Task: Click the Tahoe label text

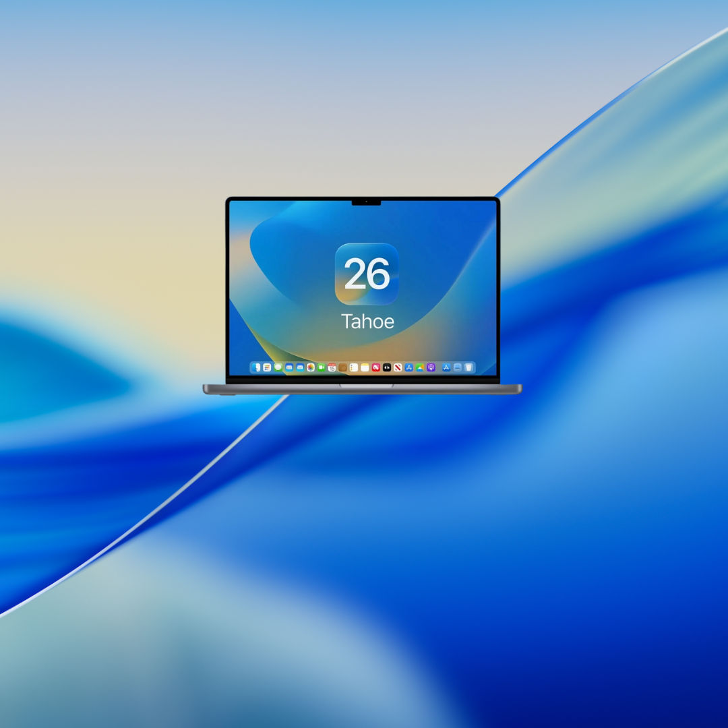Action: coord(367,322)
